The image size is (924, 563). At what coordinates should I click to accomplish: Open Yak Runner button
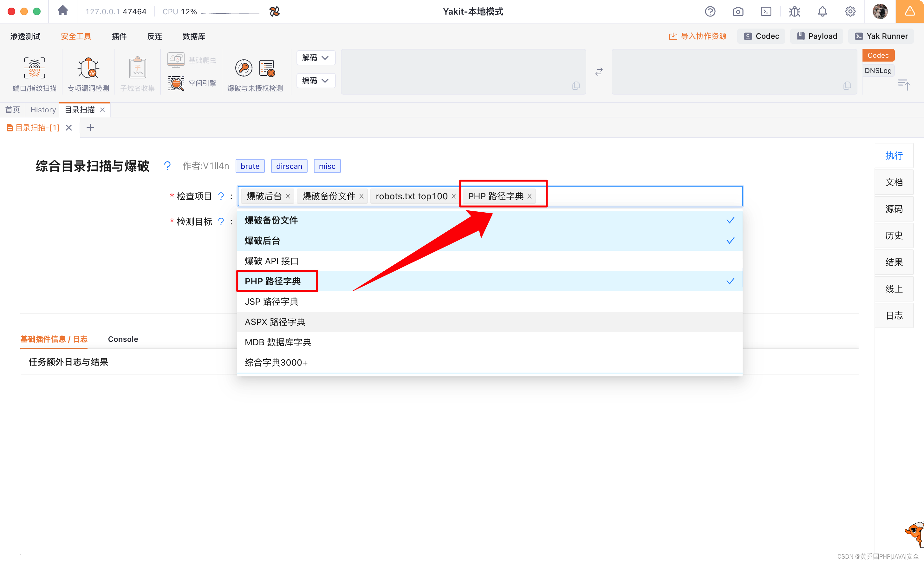pos(881,36)
